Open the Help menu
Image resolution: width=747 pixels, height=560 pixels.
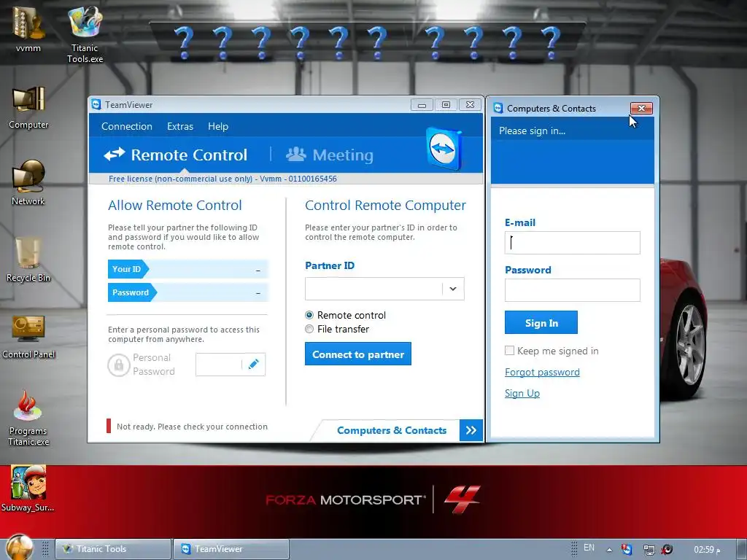click(218, 126)
